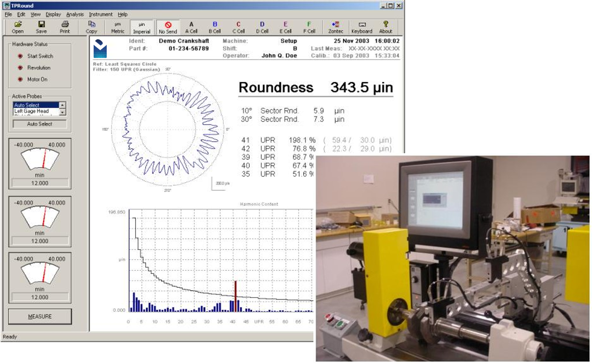This screenshot has height=364, width=592.
Task: Click the 12.000 value under the middle gauge
Action: (x=40, y=241)
